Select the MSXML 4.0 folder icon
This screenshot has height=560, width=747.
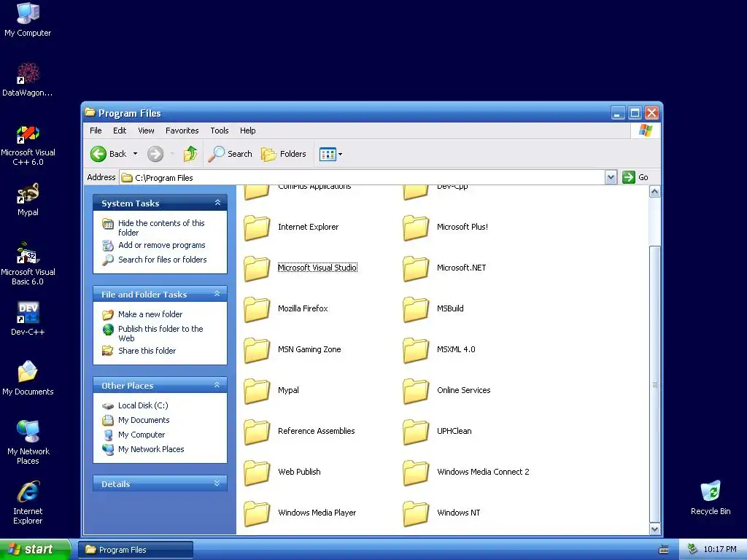coord(416,350)
